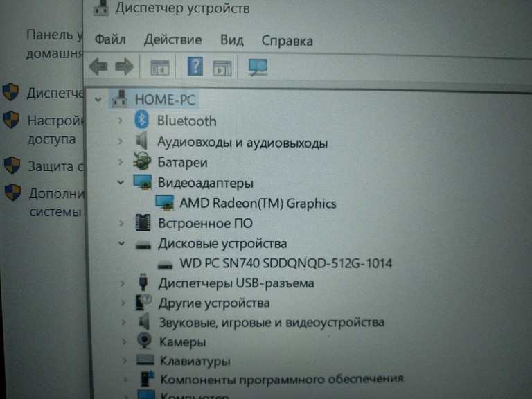Select the AMD Radeon(TM) Graphics entry
Viewport: 532px width, 399px height.
point(258,203)
